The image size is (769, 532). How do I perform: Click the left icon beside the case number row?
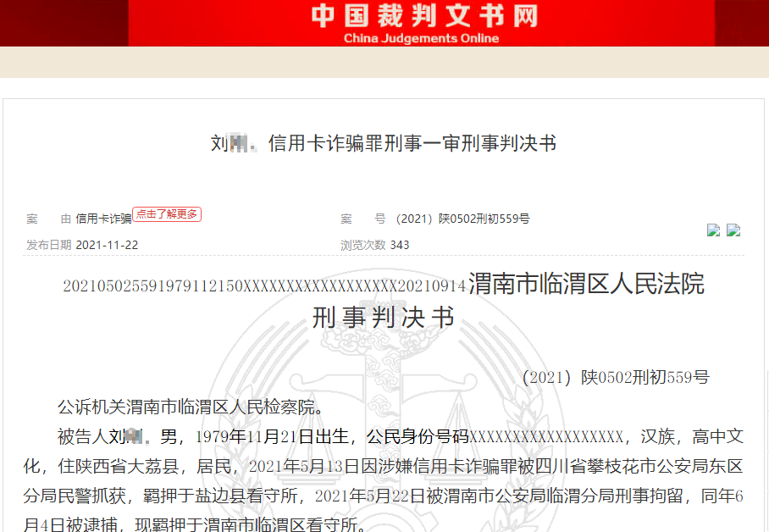(713, 230)
